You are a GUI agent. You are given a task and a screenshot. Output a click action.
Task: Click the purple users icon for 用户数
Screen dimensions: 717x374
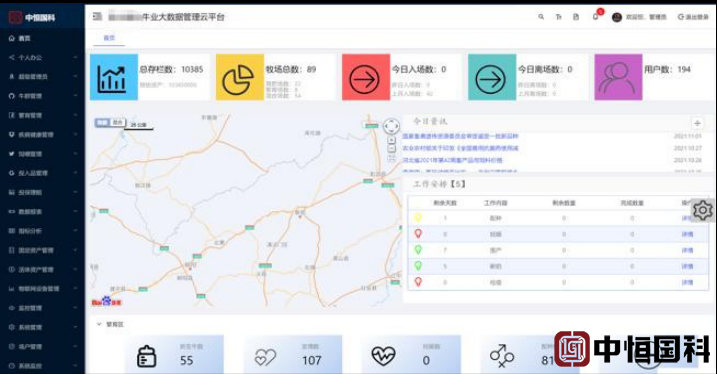point(618,77)
